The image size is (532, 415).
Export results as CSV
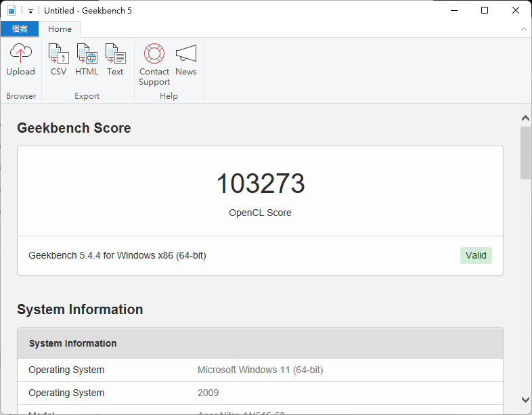(x=59, y=60)
